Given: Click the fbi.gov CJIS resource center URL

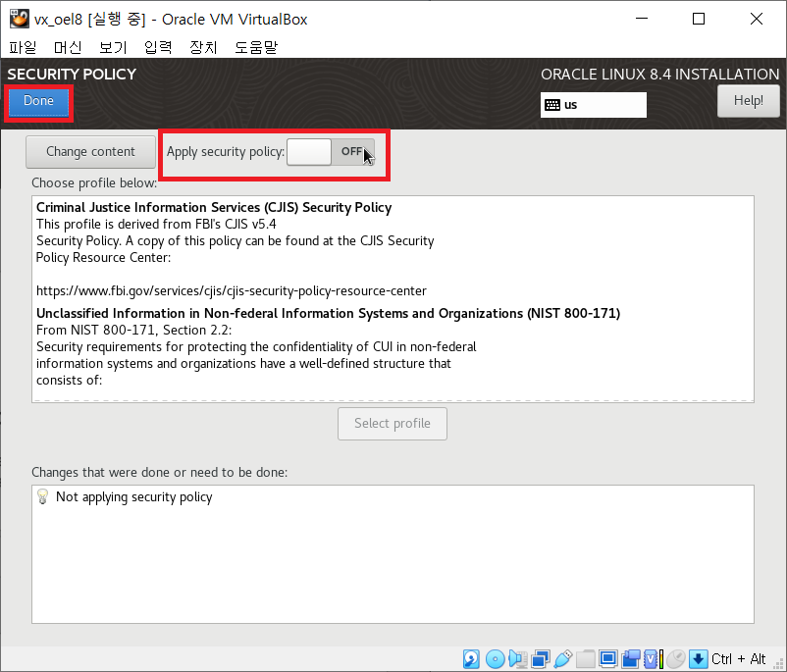Looking at the screenshot, I should [232, 291].
